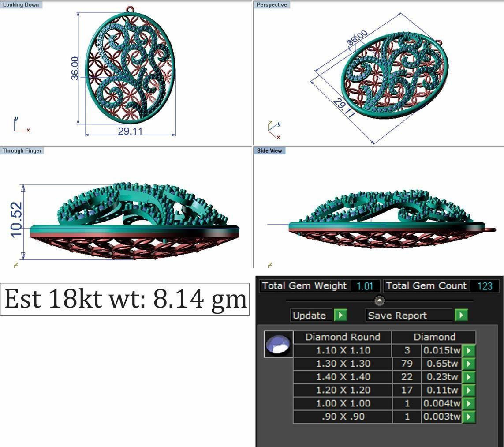Click the 36.00 dimension in Looking Down view
This screenshot has width=504, height=447.
(x=75, y=68)
